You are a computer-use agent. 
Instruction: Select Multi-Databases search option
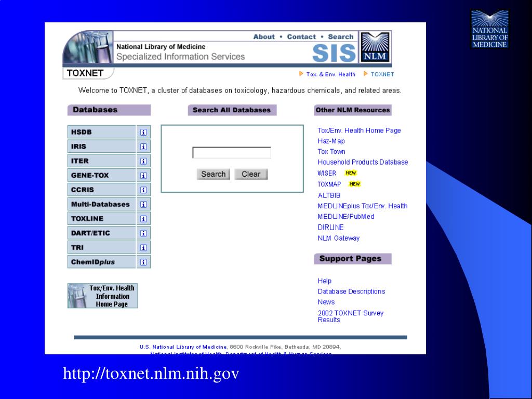pos(101,204)
